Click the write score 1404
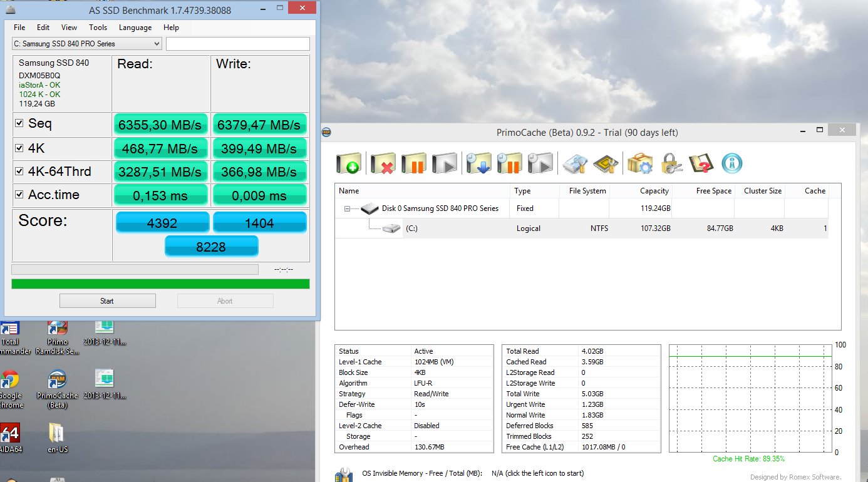The width and height of the screenshot is (868, 482). [260, 222]
